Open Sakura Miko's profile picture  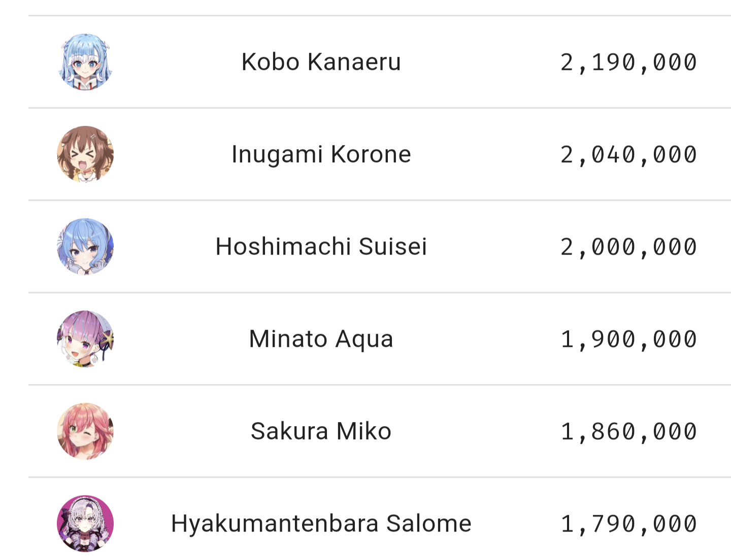pyautogui.click(x=85, y=431)
